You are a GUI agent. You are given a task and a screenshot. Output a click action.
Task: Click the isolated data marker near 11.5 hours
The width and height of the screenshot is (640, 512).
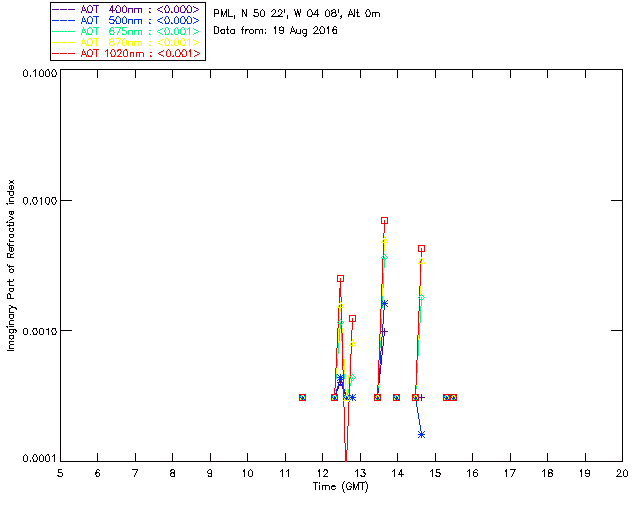(x=302, y=397)
